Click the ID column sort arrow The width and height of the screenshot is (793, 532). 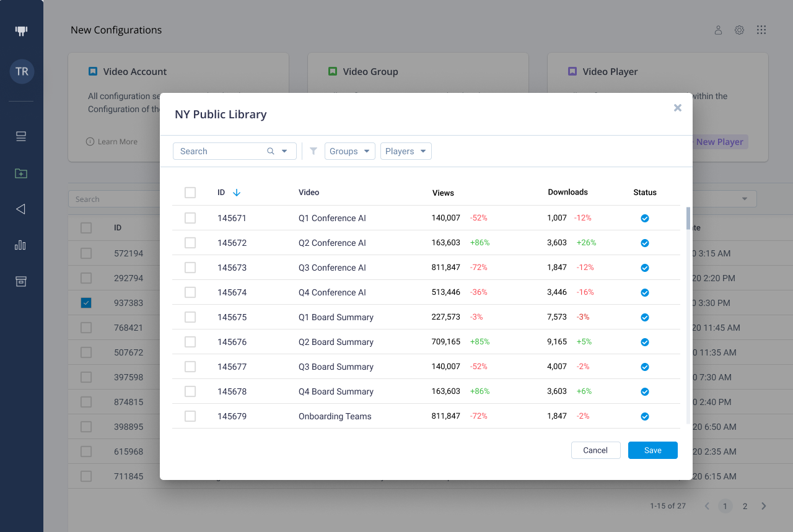point(237,193)
